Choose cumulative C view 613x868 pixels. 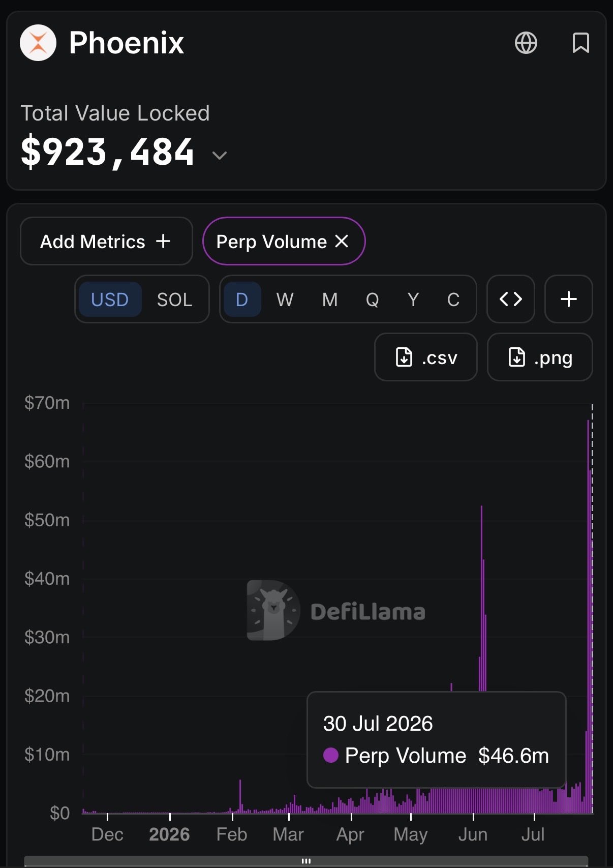[453, 300]
